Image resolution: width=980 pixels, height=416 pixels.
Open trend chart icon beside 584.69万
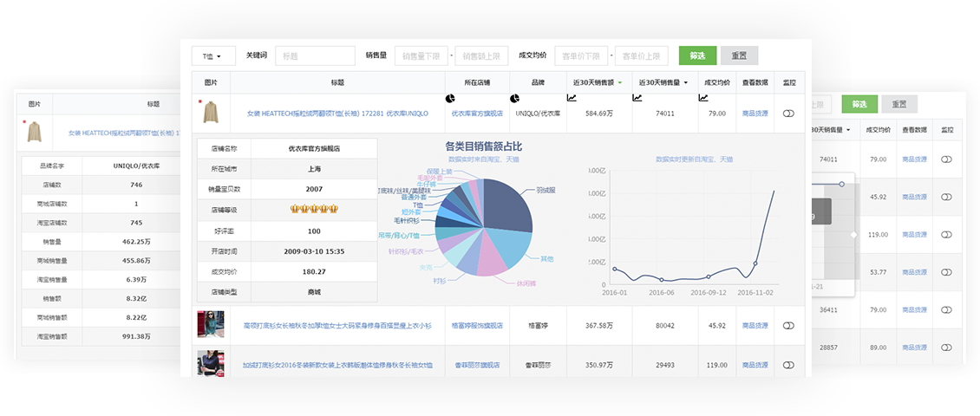pos(573,99)
